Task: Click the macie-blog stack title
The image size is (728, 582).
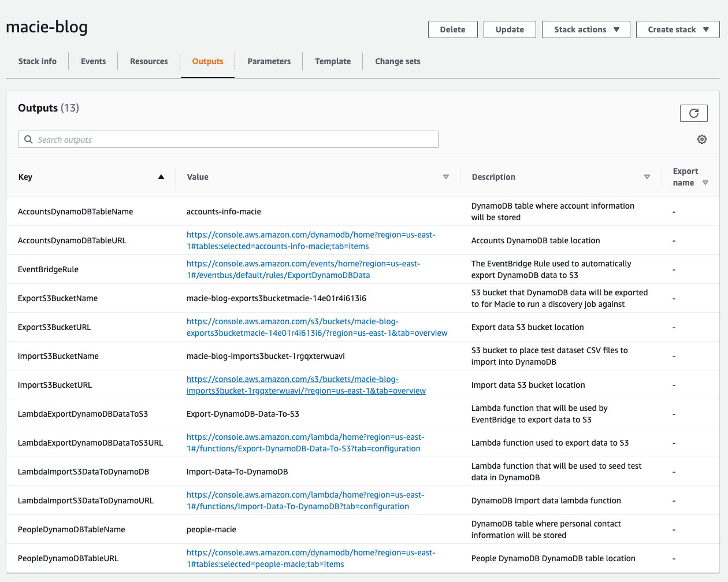Action: point(47,27)
